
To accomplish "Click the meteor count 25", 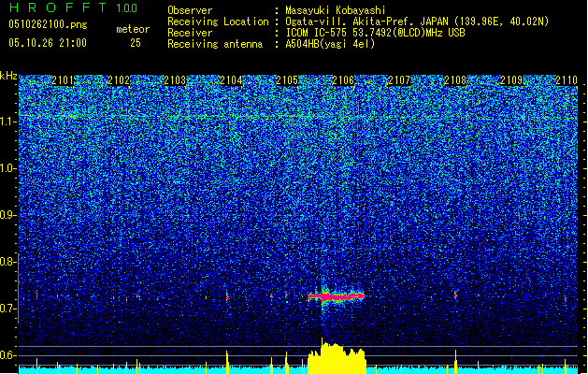I will coord(136,43).
